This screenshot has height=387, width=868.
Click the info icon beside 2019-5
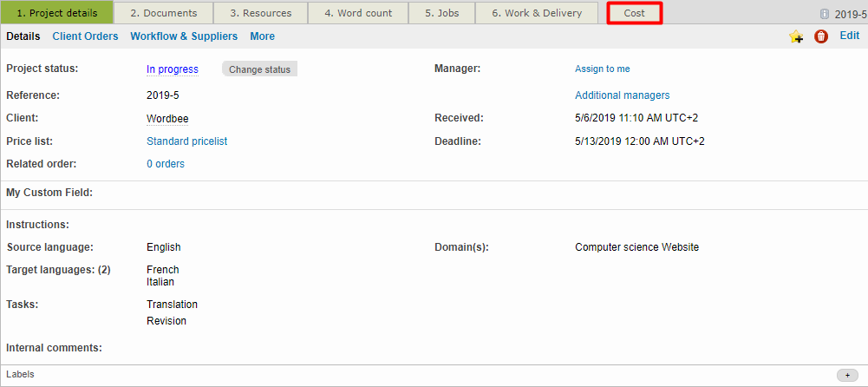(x=825, y=14)
